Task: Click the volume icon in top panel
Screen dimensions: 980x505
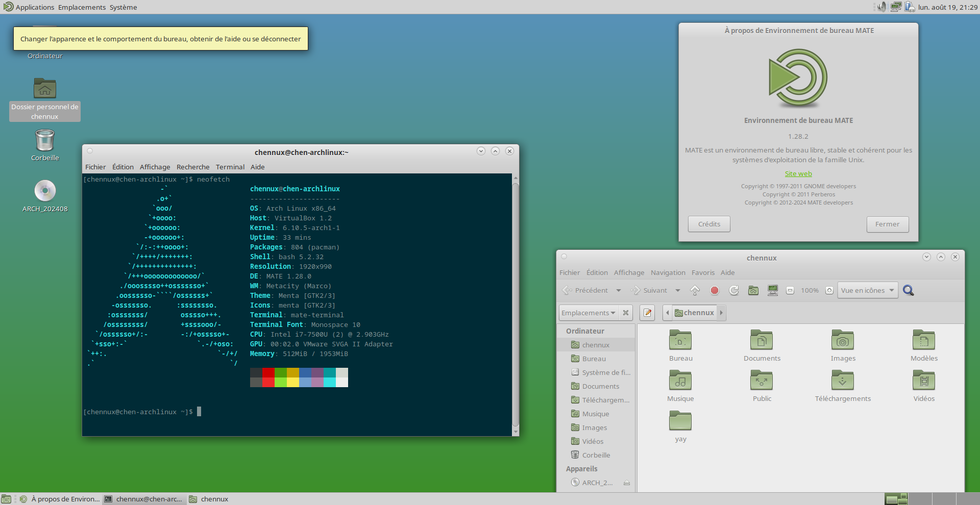Action: 882,7
